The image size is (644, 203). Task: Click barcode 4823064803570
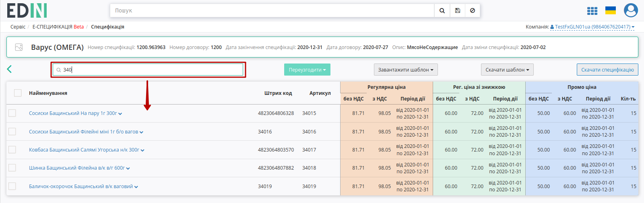[276, 150]
